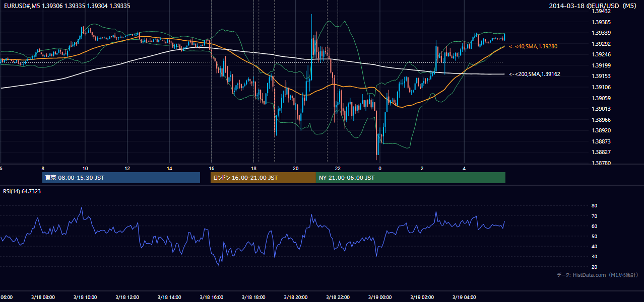Click the 1.39246 price axis label

tap(601, 54)
